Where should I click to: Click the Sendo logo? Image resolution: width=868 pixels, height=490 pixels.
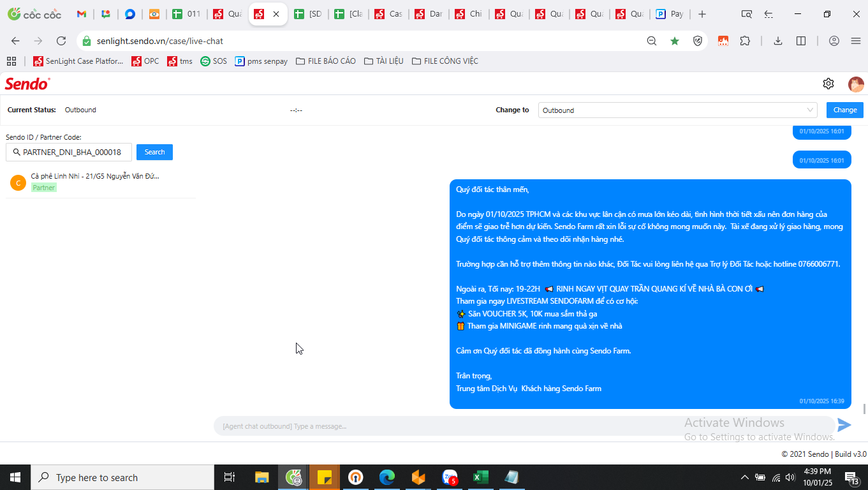coord(27,84)
